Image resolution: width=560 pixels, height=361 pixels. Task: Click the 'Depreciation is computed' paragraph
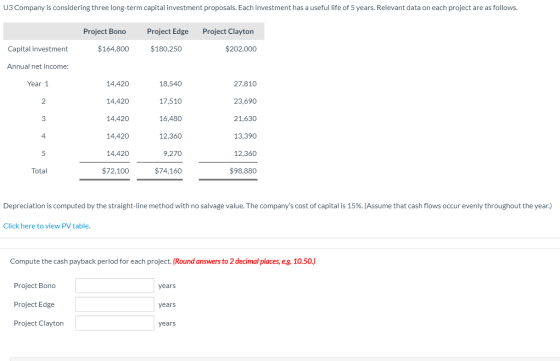(278, 206)
